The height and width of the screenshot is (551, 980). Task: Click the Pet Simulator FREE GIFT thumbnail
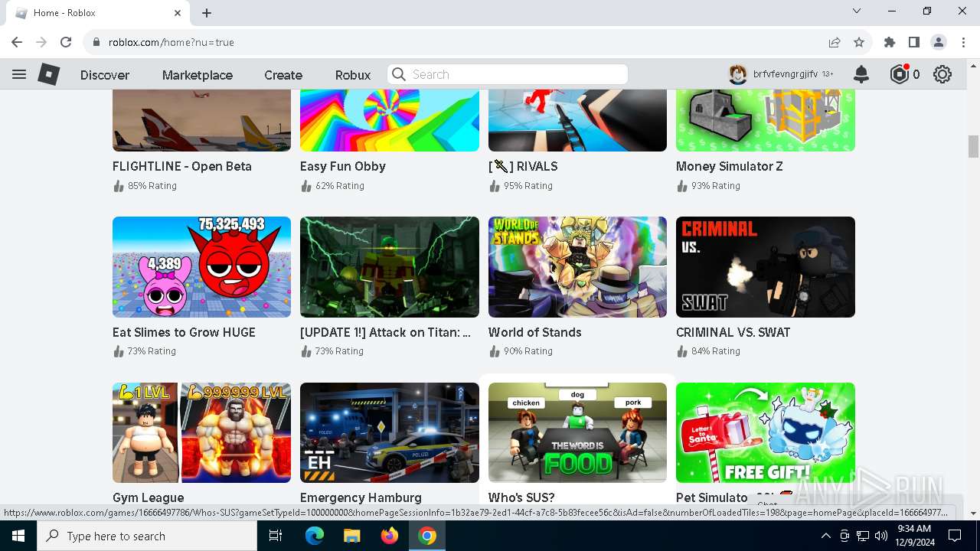coord(766,432)
